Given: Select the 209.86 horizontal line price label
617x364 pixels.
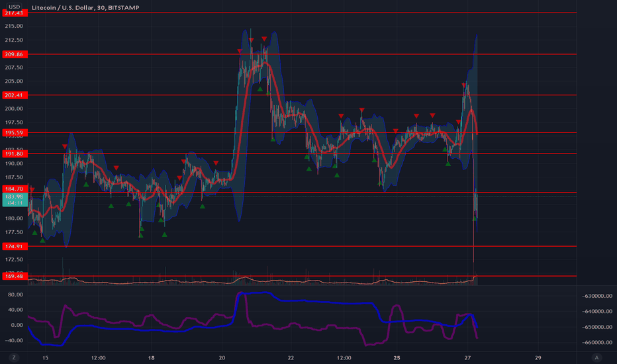Looking at the screenshot, I should [15, 54].
